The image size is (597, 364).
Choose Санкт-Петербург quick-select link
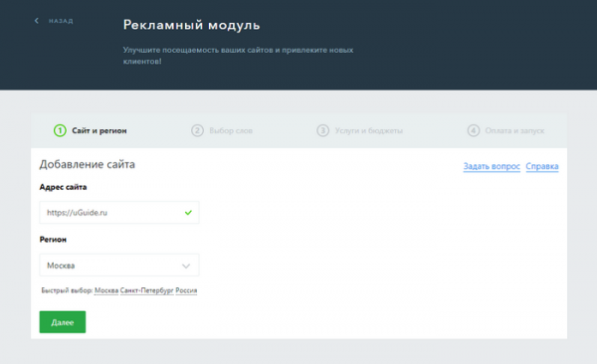point(147,290)
